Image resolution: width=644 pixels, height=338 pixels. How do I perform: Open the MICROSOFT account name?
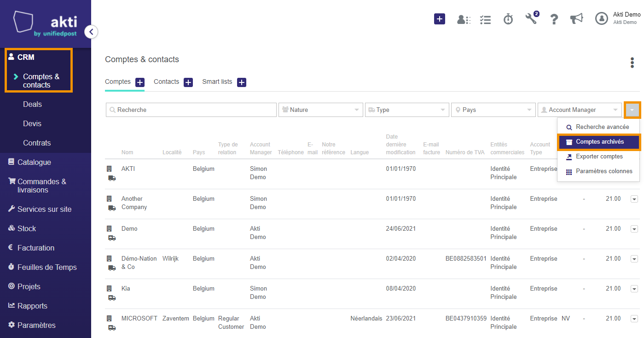[x=139, y=319]
